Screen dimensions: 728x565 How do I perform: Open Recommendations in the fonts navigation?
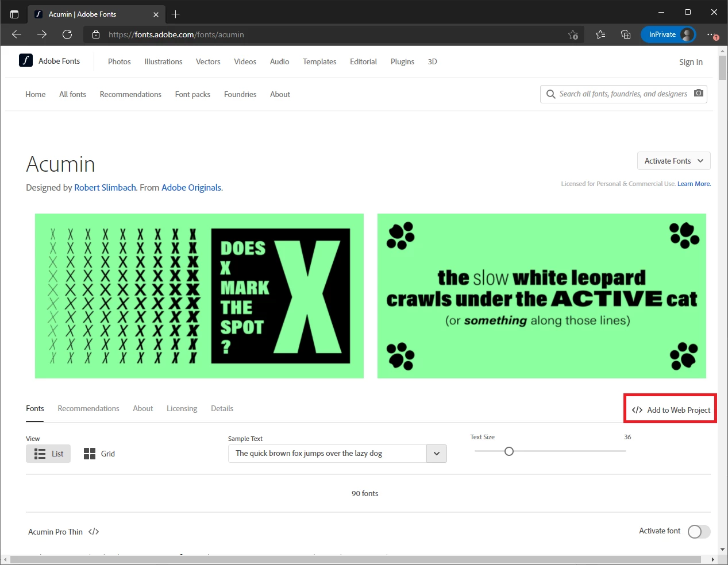click(130, 94)
